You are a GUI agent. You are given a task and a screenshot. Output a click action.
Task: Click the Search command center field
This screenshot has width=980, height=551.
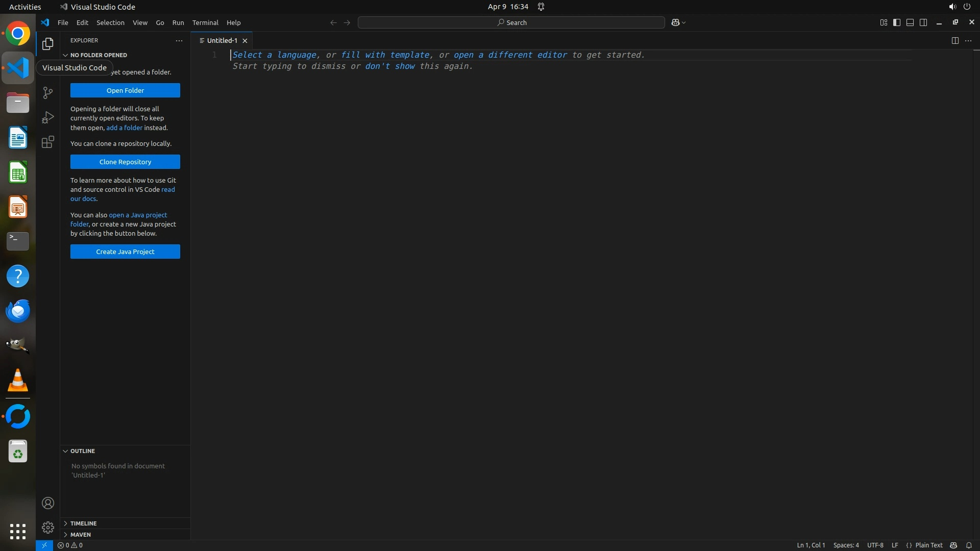[x=511, y=22]
